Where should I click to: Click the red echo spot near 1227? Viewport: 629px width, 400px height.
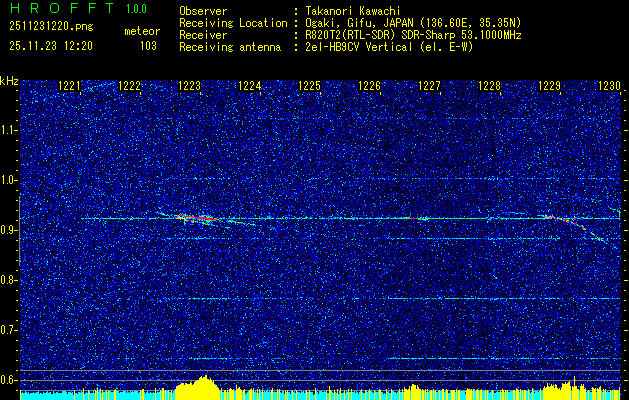[x=417, y=219]
